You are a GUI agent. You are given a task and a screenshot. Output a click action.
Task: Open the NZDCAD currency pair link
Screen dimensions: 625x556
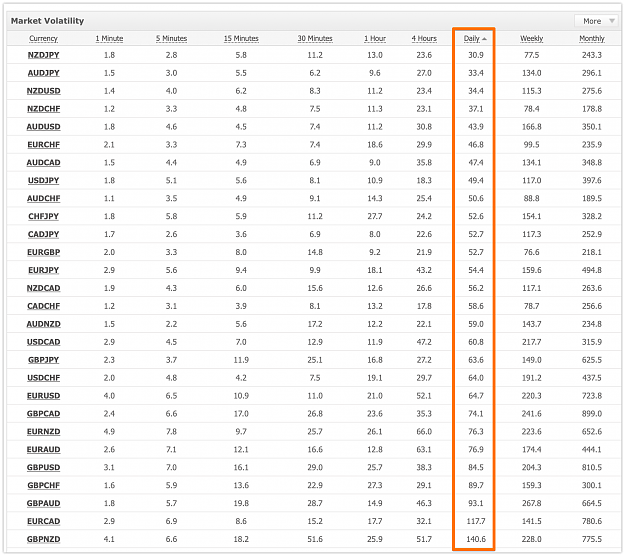tap(43, 288)
